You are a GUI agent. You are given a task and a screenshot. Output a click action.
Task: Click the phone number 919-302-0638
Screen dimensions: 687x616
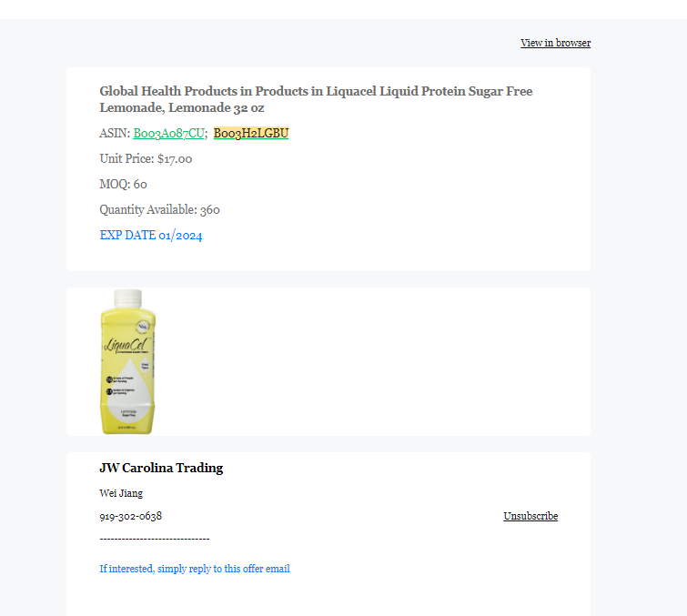(x=130, y=516)
